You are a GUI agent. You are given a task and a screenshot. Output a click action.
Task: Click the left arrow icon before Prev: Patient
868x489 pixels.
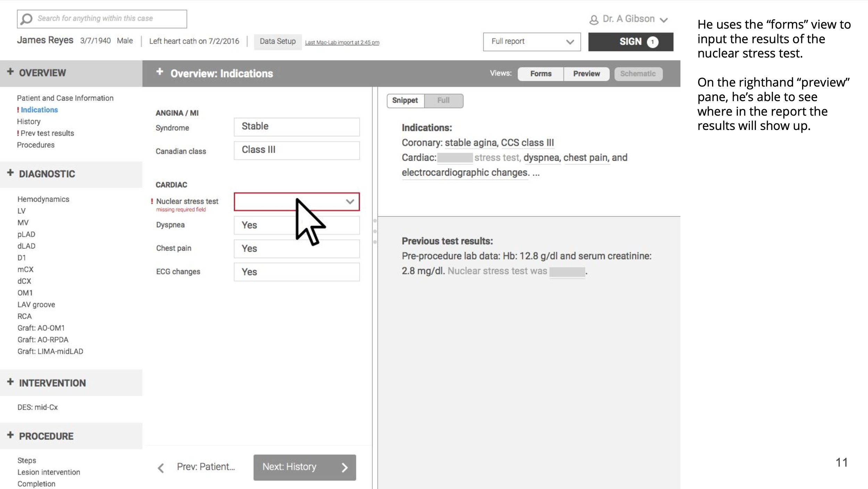(161, 468)
